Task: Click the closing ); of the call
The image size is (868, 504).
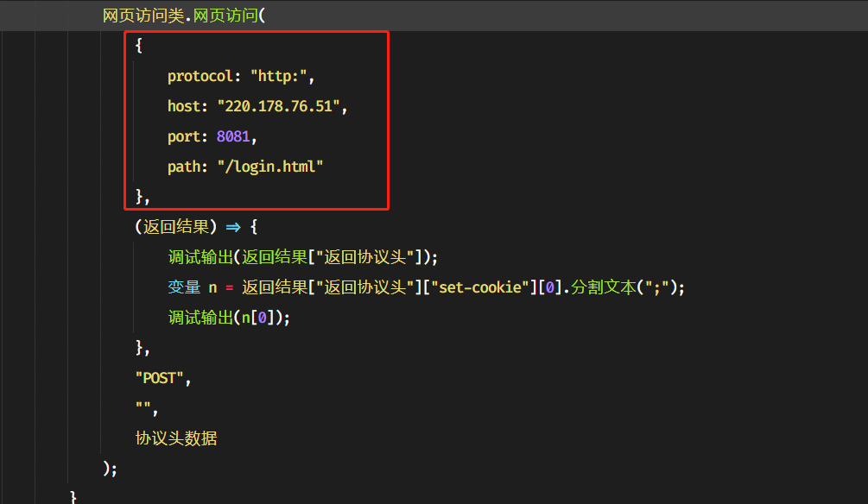Action: (x=111, y=469)
